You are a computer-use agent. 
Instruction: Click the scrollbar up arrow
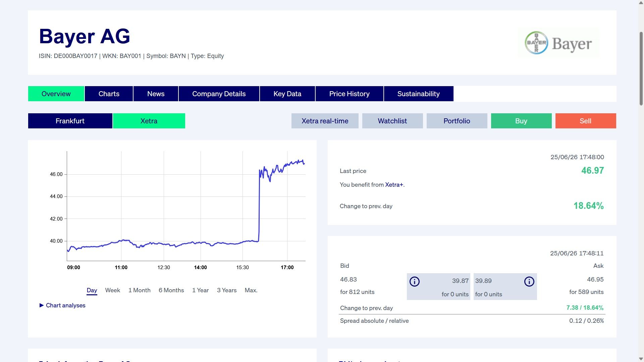click(x=641, y=3)
